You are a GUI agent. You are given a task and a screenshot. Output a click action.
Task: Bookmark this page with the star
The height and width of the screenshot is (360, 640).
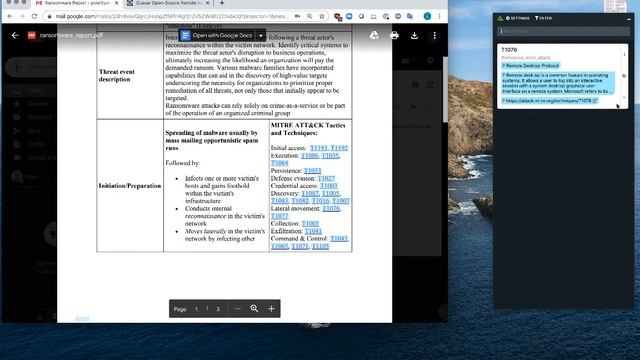tap(322, 16)
